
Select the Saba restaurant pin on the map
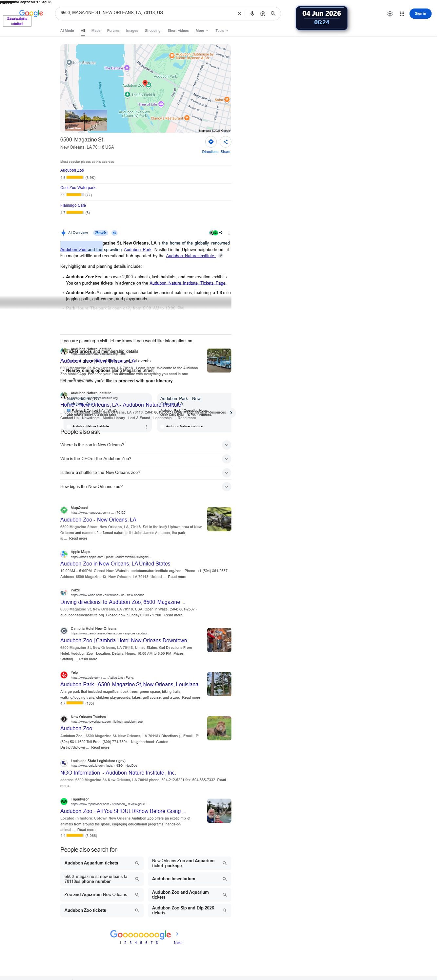(x=230, y=101)
